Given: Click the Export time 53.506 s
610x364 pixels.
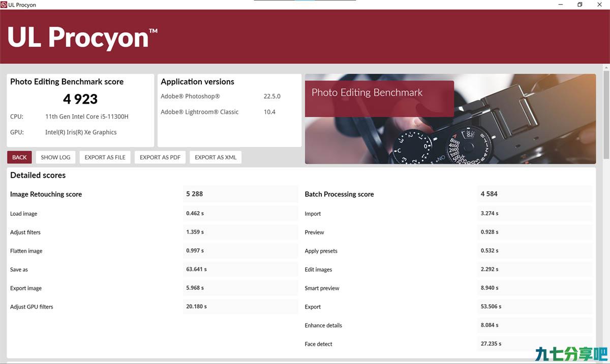Looking at the screenshot, I should click(491, 307).
